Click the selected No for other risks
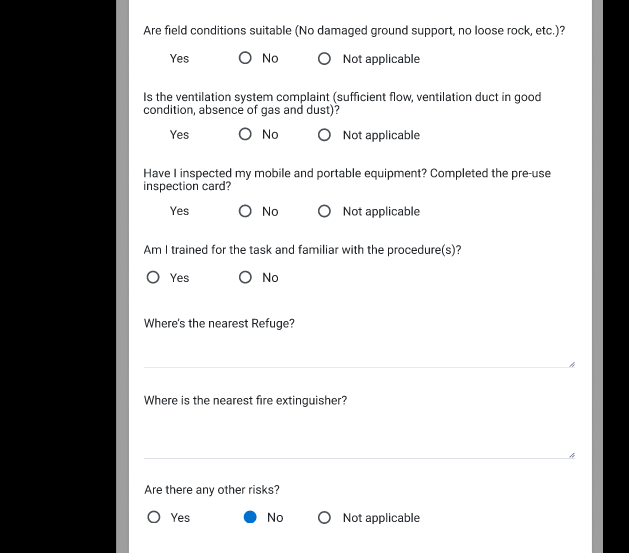 point(250,517)
